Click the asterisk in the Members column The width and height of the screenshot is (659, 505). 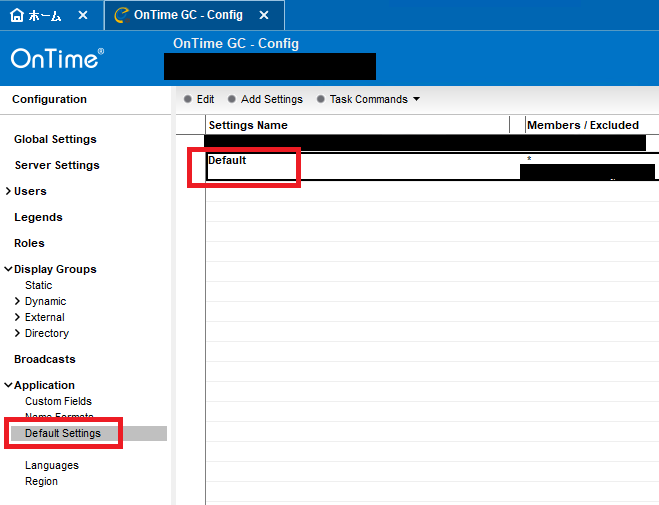pos(529,159)
